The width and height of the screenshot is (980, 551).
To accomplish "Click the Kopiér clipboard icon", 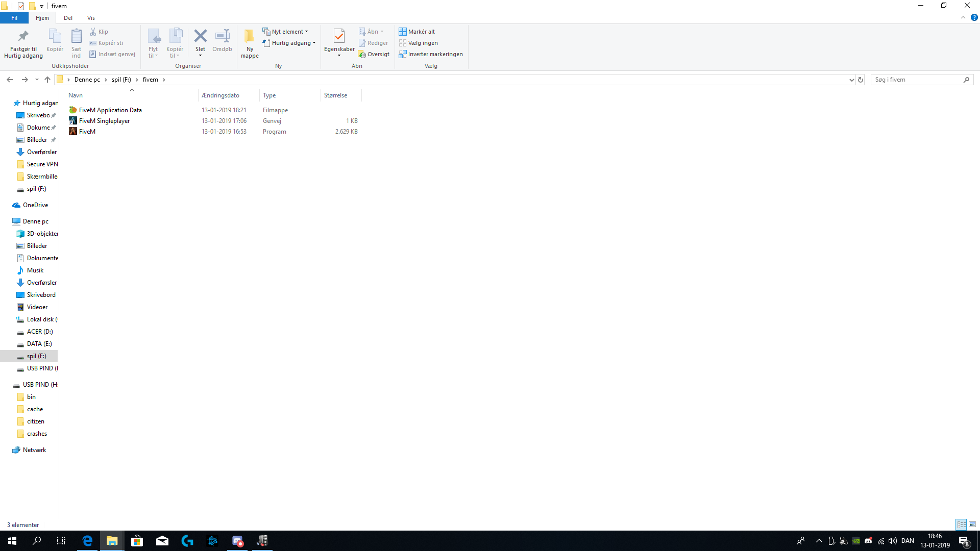I will [55, 36].
